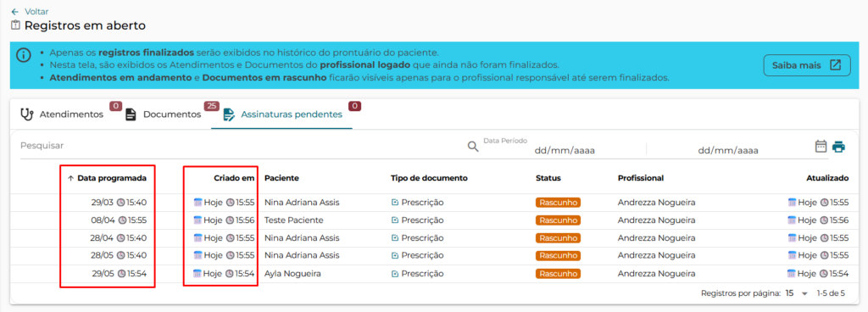Click scheduled date 29/03 15:40
This screenshot has width=868, height=312.
(x=119, y=203)
